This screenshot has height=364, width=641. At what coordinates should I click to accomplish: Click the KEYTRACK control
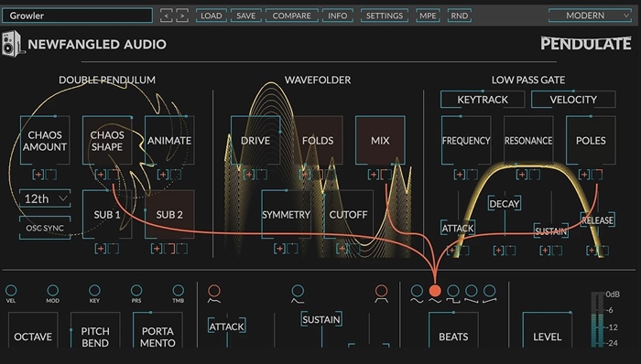click(483, 100)
